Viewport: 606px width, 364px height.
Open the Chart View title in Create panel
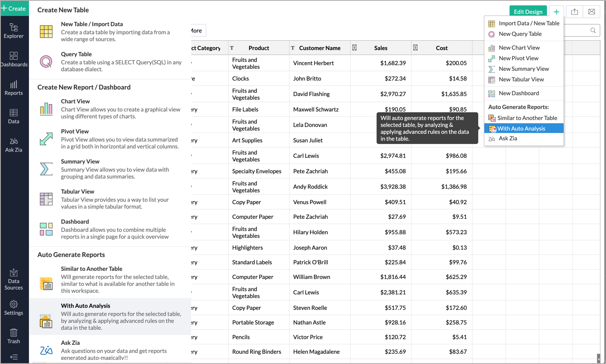(75, 101)
